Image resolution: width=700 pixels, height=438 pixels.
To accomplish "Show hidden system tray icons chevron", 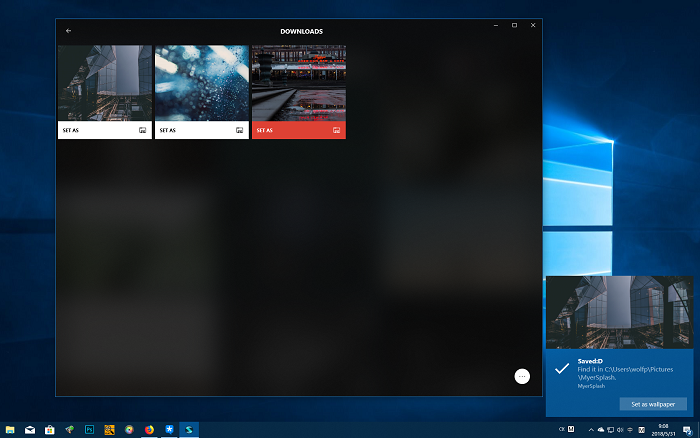I will 591,430.
